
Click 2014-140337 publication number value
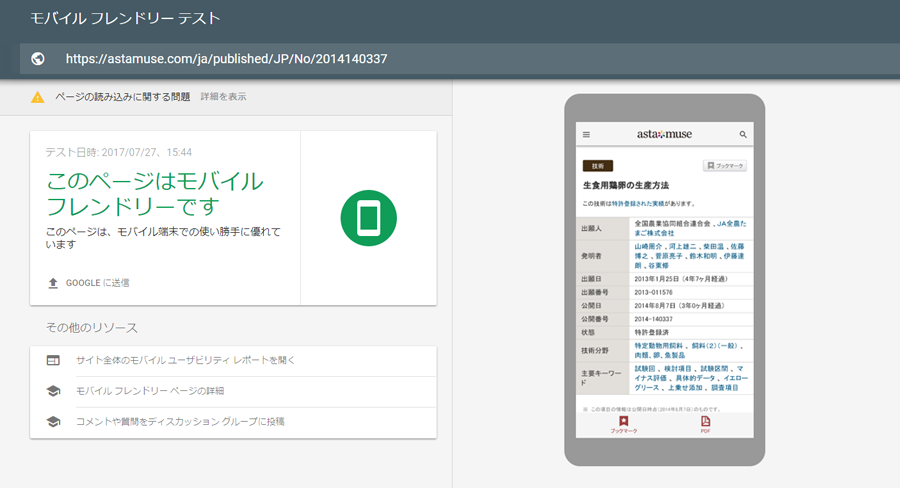653,319
